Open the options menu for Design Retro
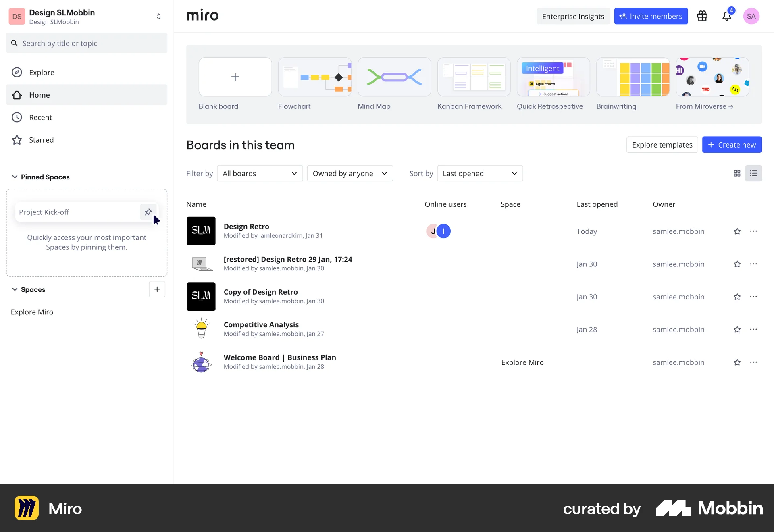774x532 pixels. (754, 231)
